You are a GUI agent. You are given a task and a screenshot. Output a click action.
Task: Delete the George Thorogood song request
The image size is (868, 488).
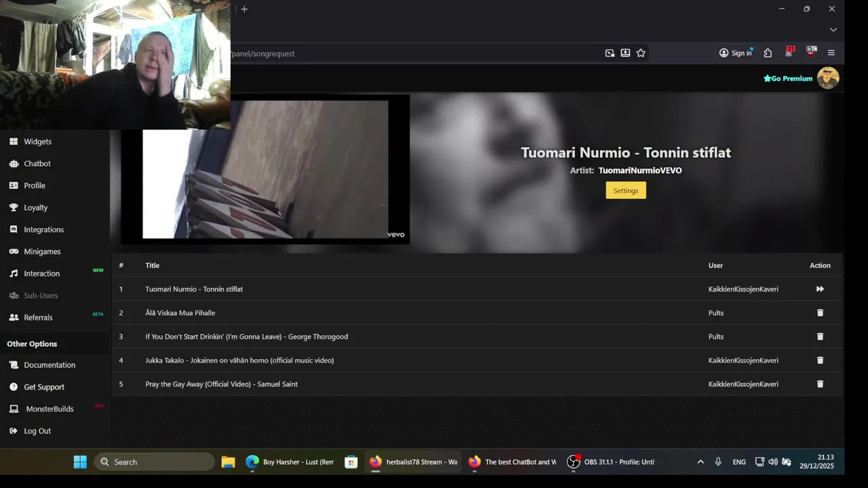820,336
